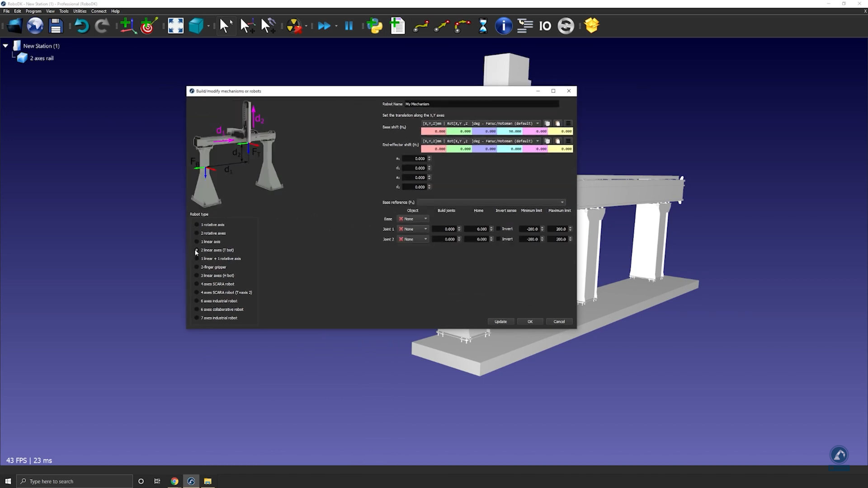
Task: Toggle the collision check radiation icon
Action: pyautogui.click(x=294, y=26)
